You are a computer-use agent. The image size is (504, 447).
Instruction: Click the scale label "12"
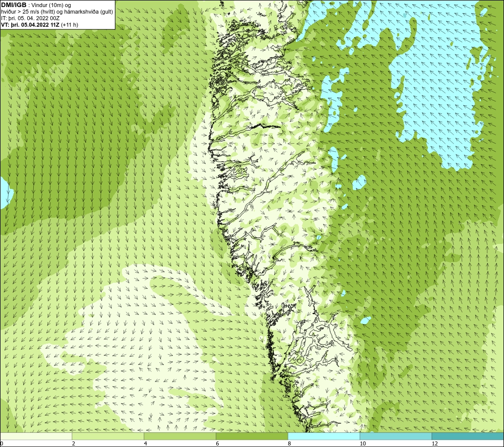(435, 443)
